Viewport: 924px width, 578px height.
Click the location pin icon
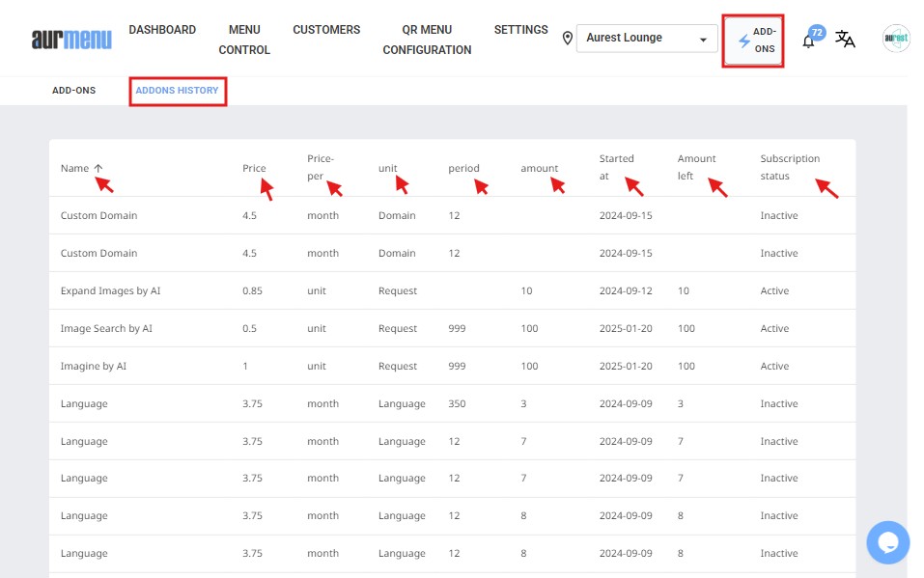(x=568, y=39)
